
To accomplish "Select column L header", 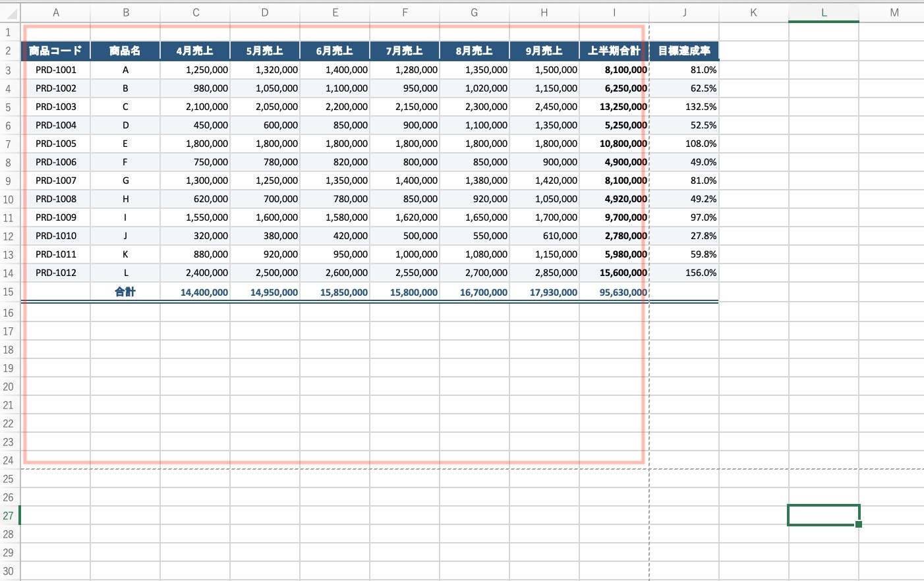I will pos(824,13).
